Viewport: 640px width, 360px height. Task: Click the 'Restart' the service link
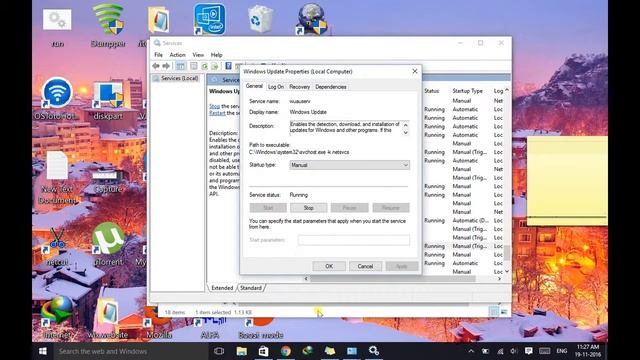217,113
